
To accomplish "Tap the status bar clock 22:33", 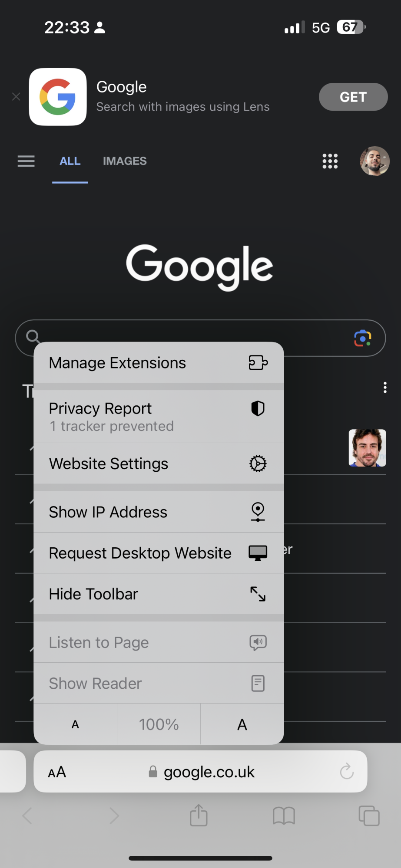I will coord(67,27).
